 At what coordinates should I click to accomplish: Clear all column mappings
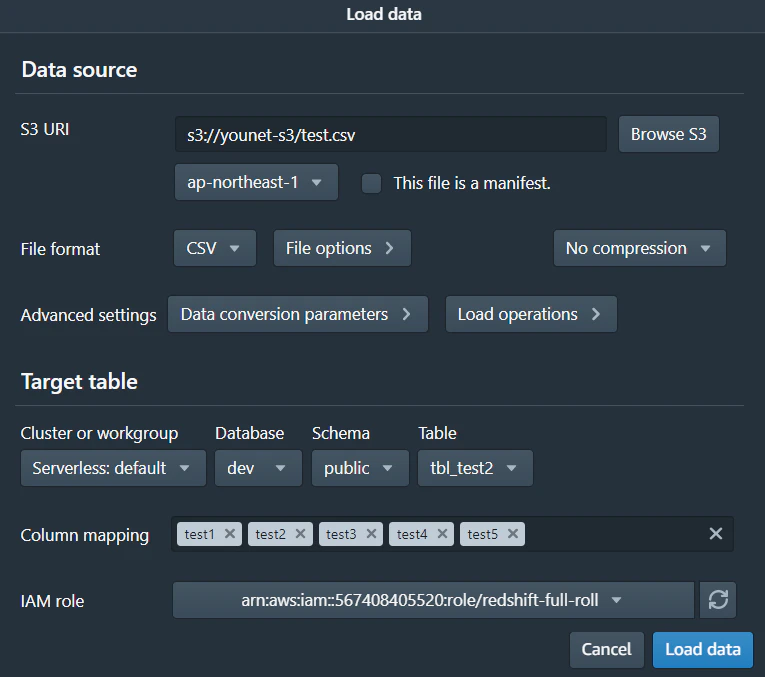coord(716,534)
